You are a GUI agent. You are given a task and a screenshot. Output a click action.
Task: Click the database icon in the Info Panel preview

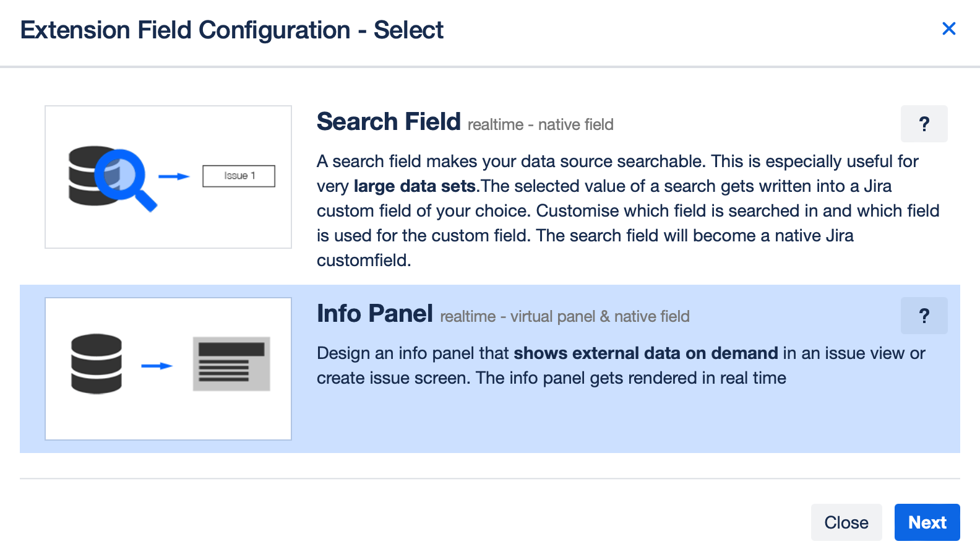97,364
